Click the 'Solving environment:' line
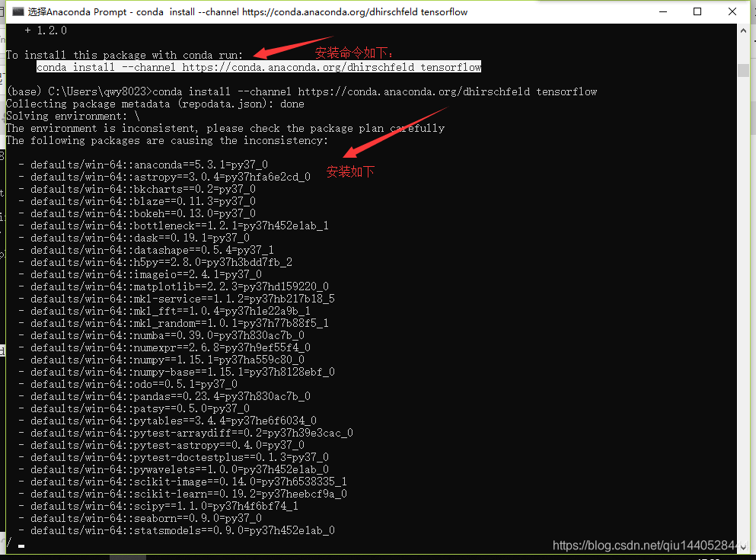The image size is (756, 560). click(x=73, y=116)
